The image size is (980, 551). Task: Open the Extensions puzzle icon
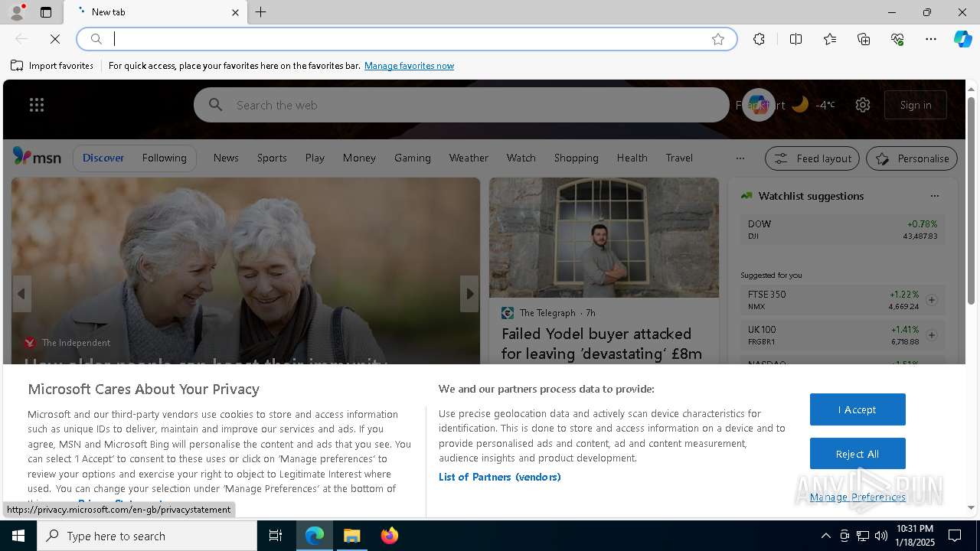[759, 39]
